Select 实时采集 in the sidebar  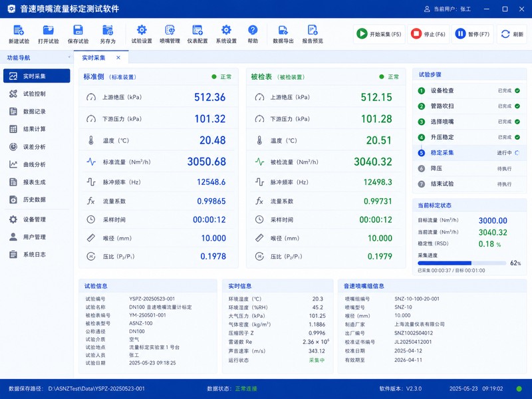point(37,76)
